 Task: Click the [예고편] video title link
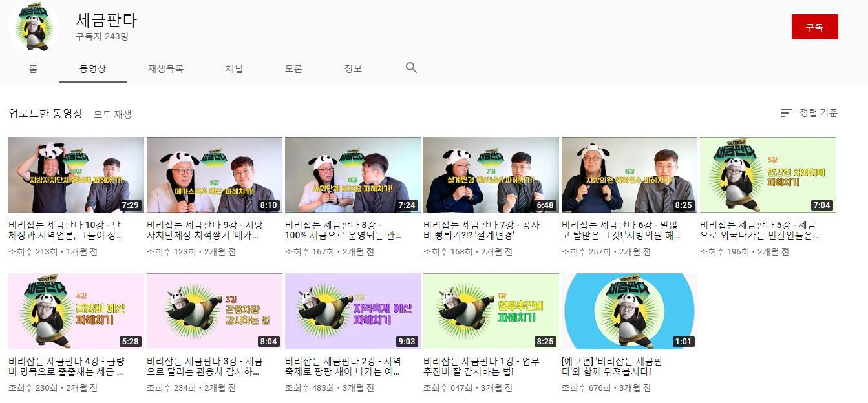pyautogui.click(x=612, y=367)
